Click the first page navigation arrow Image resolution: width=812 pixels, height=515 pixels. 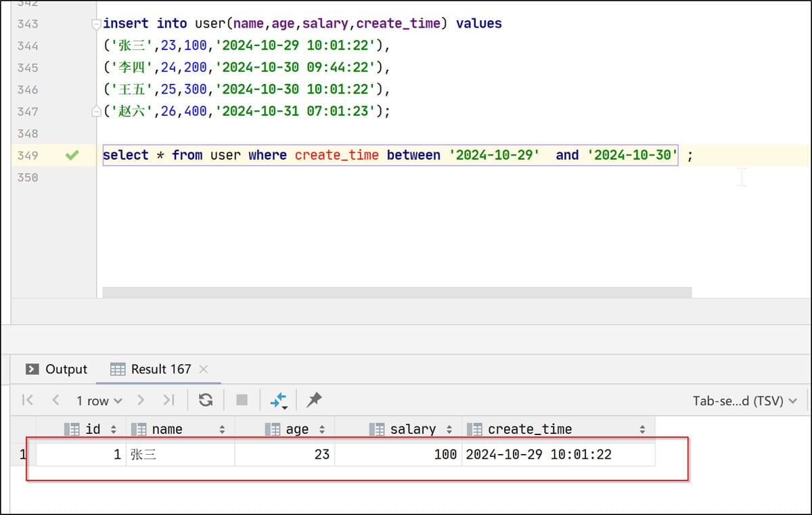pos(28,400)
